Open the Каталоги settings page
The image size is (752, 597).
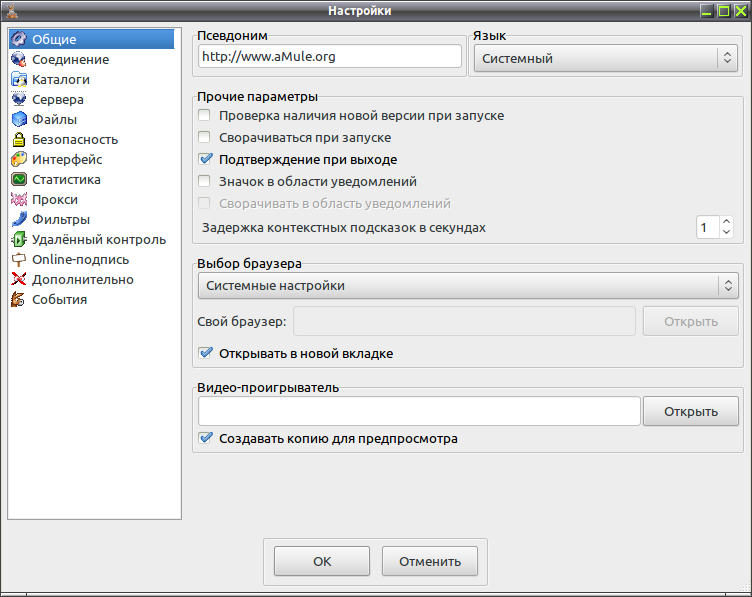[61, 80]
